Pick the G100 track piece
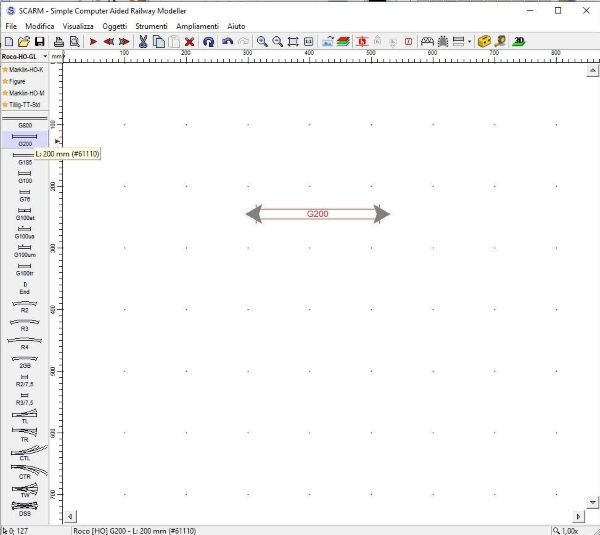This screenshot has width=600, height=535. pyautogui.click(x=25, y=177)
